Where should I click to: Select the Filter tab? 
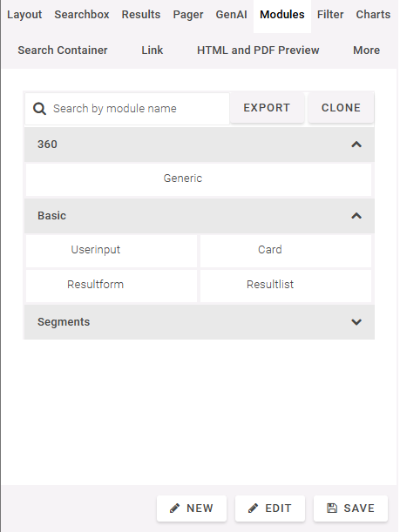point(330,15)
